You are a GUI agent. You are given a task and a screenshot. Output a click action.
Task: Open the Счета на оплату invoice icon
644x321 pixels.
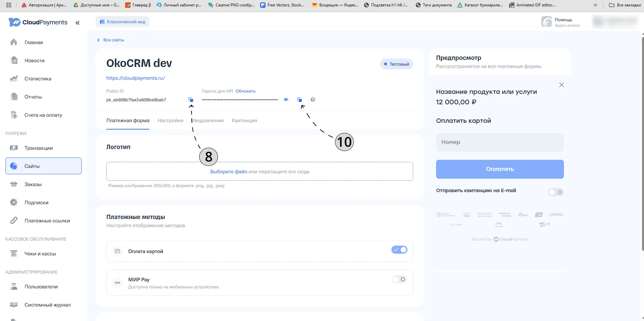point(14,115)
